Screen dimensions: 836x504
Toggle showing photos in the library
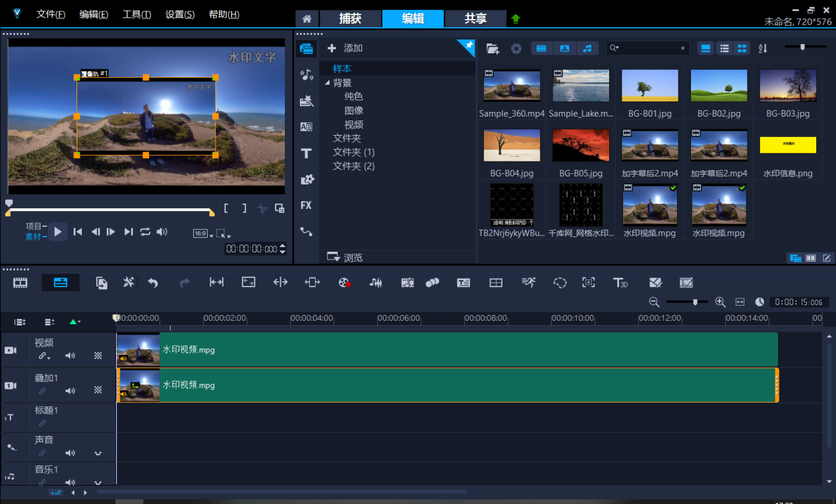pos(564,48)
